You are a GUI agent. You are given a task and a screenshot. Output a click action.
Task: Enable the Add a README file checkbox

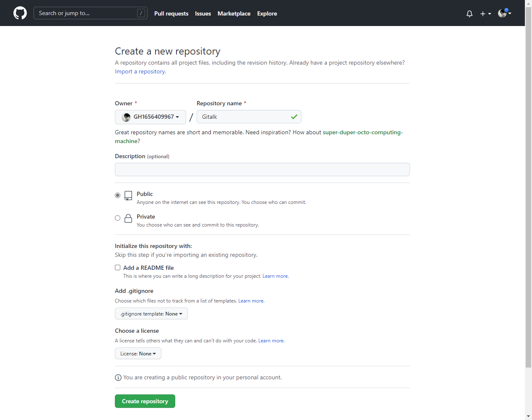pyautogui.click(x=117, y=267)
